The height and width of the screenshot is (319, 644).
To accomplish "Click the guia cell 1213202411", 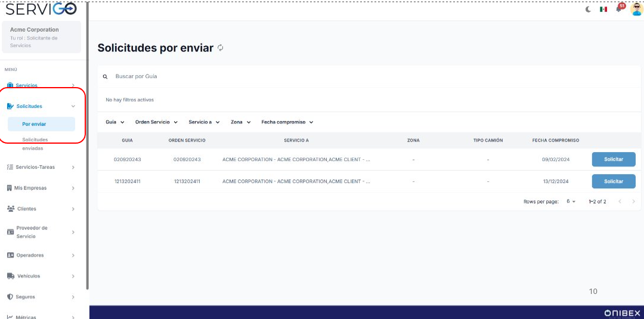I will click(x=128, y=181).
